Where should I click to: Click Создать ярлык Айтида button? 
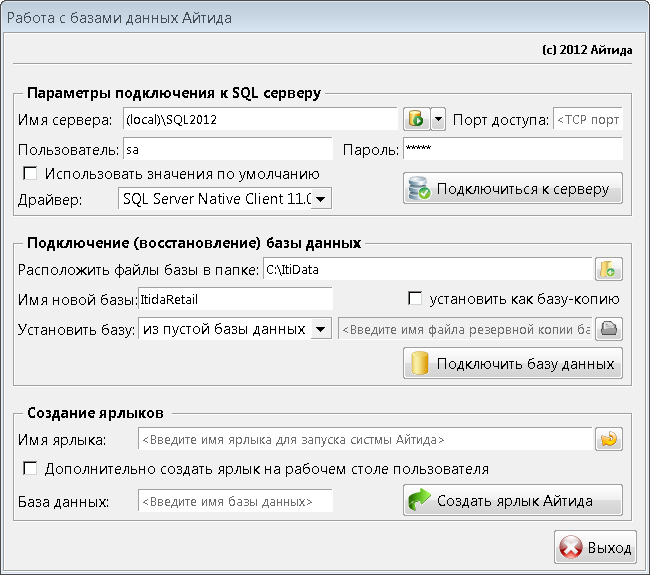click(513, 500)
